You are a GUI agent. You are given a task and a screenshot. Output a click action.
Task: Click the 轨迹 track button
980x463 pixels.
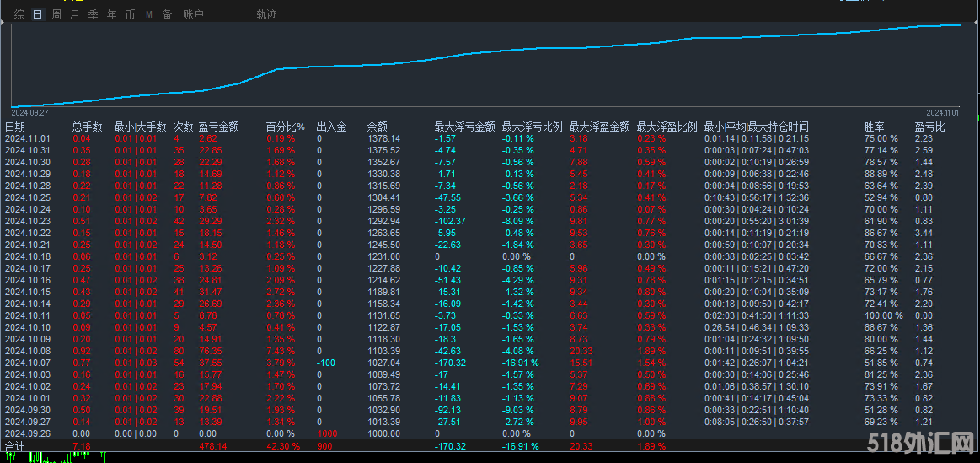point(266,14)
